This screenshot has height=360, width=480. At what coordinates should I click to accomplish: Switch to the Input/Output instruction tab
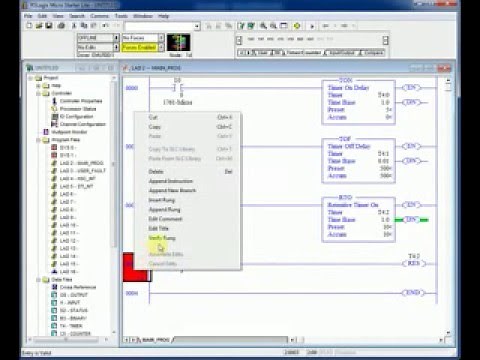tap(341, 53)
